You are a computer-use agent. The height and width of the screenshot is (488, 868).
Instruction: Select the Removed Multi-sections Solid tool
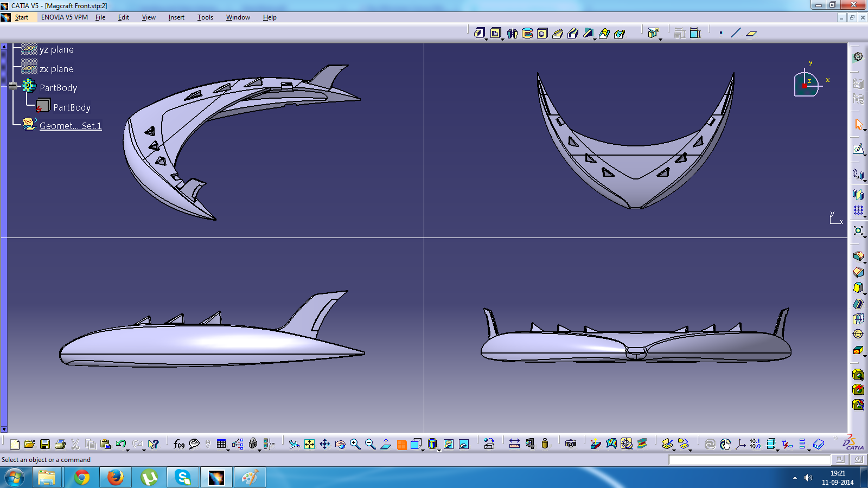[620, 34]
